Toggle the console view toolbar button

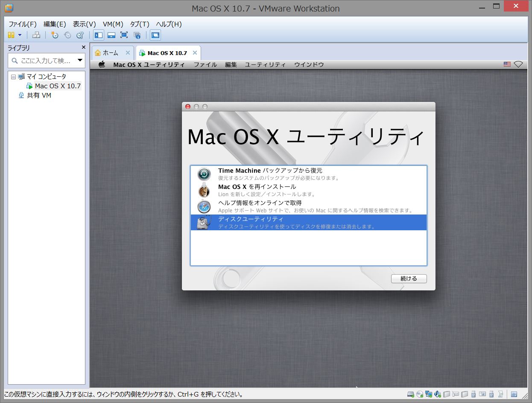click(155, 35)
